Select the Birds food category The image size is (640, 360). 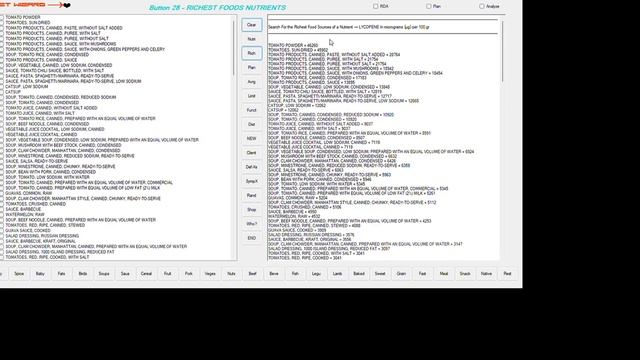pyautogui.click(x=82, y=274)
